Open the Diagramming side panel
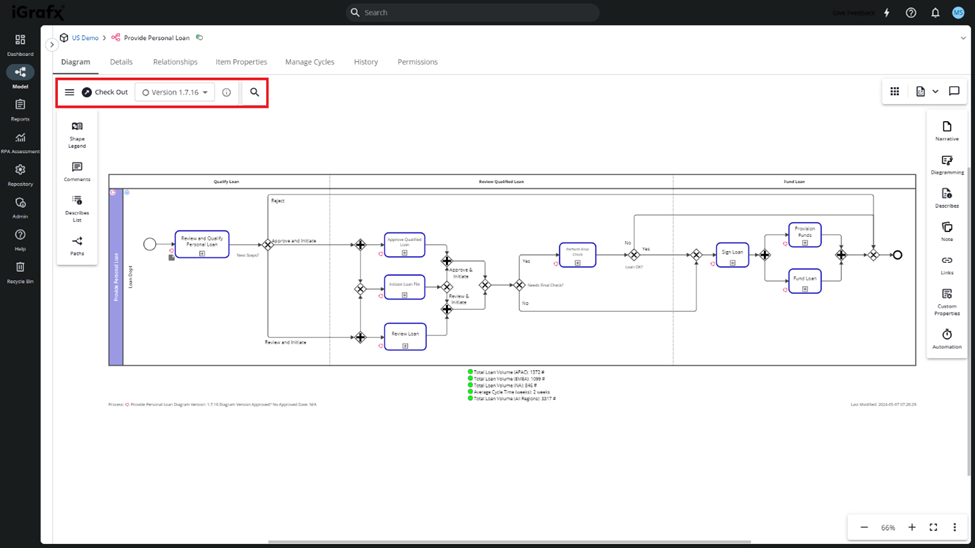Viewport: 975px width, 548px height. [x=946, y=164]
